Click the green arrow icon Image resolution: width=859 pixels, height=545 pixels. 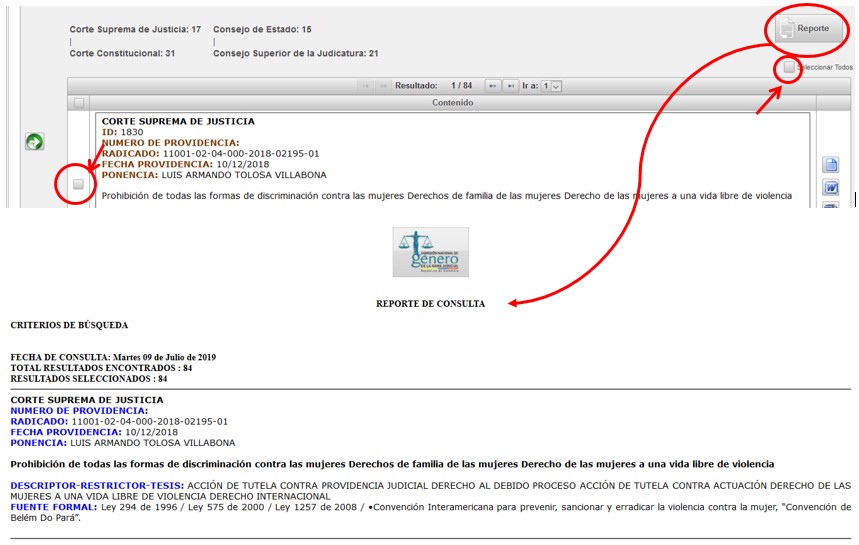(x=34, y=143)
